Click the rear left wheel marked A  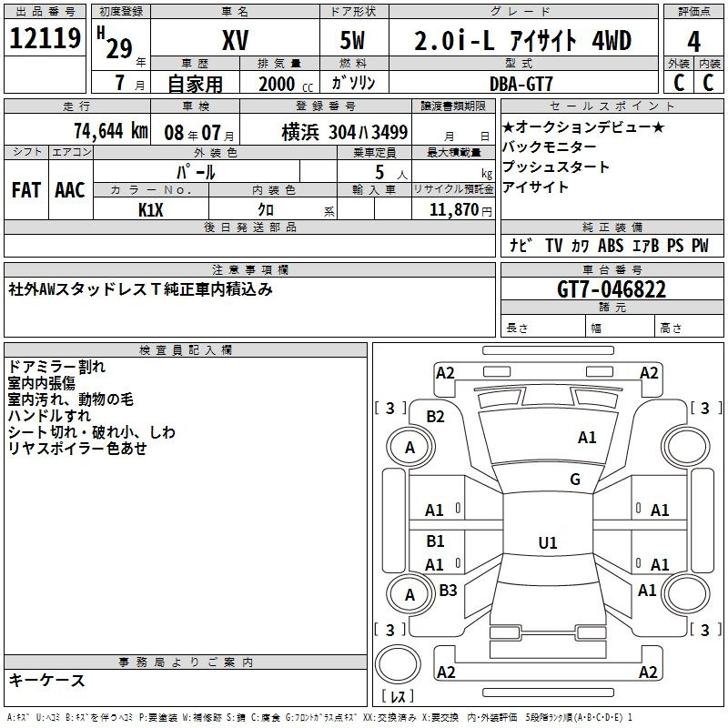click(x=410, y=594)
